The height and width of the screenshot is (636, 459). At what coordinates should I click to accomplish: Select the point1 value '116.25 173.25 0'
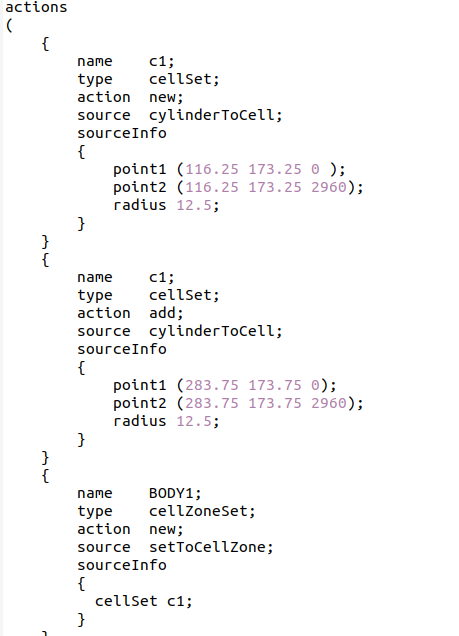[253, 169]
